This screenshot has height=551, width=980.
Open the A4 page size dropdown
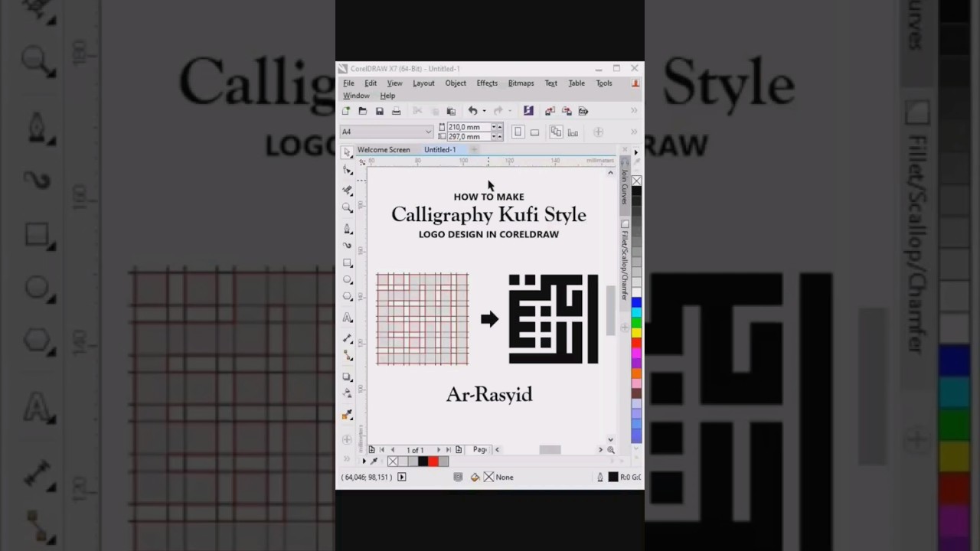pyautogui.click(x=428, y=132)
